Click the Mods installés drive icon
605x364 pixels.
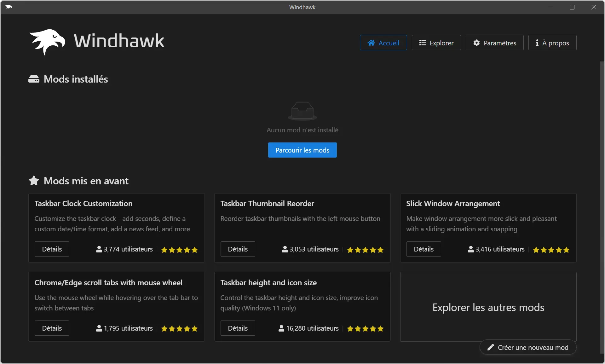[34, 79]
